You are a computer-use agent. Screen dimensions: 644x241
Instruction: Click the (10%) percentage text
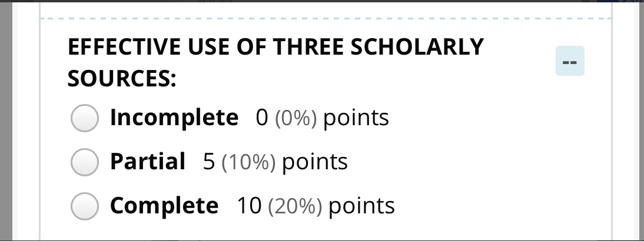[x=248, y=162]
